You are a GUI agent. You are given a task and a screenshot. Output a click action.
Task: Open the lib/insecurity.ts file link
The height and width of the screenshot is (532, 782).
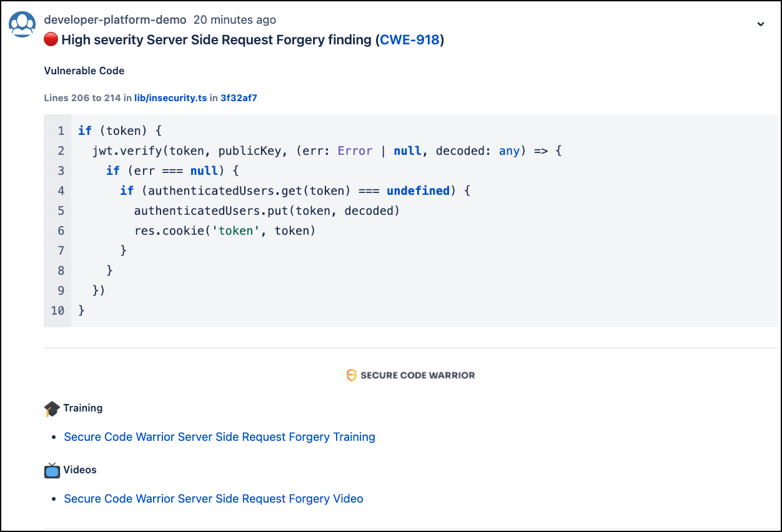[171, 98]
